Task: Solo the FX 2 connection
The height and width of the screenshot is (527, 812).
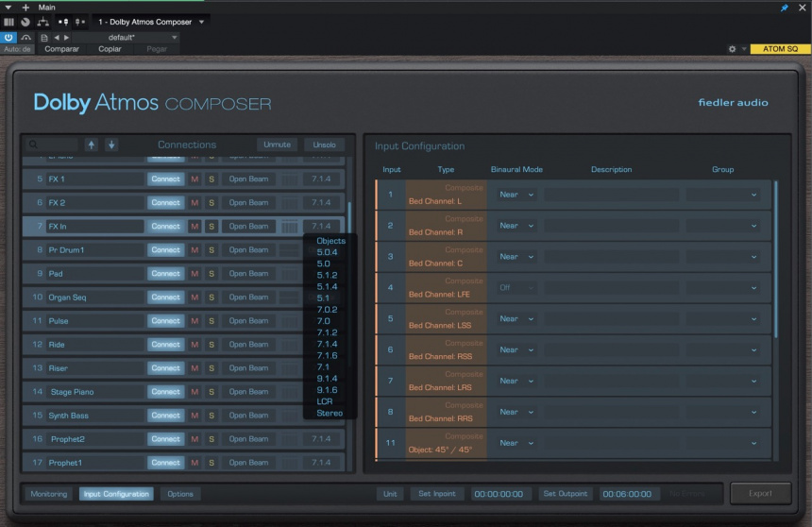Action: click(x=211, y=203)
